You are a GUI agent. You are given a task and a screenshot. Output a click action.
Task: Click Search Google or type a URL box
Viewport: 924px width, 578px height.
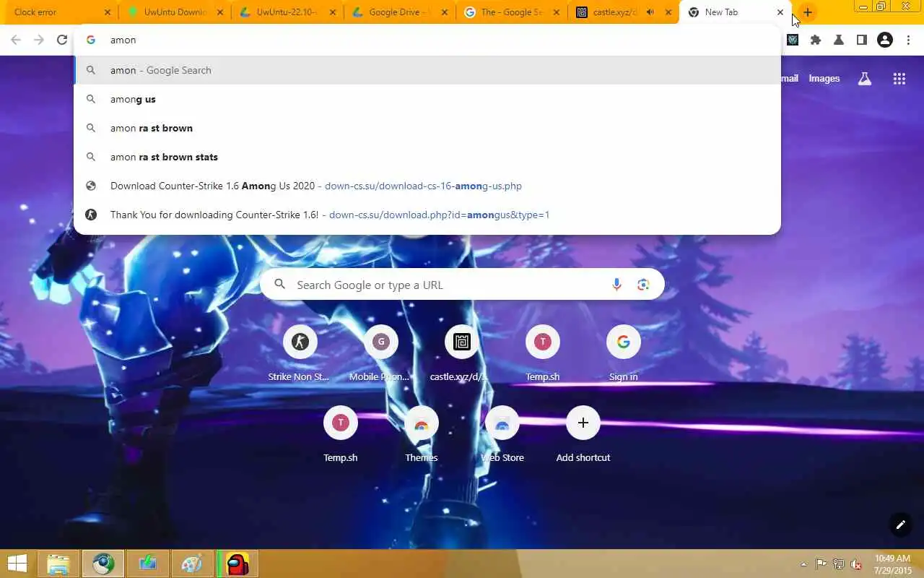pos(462,285)
